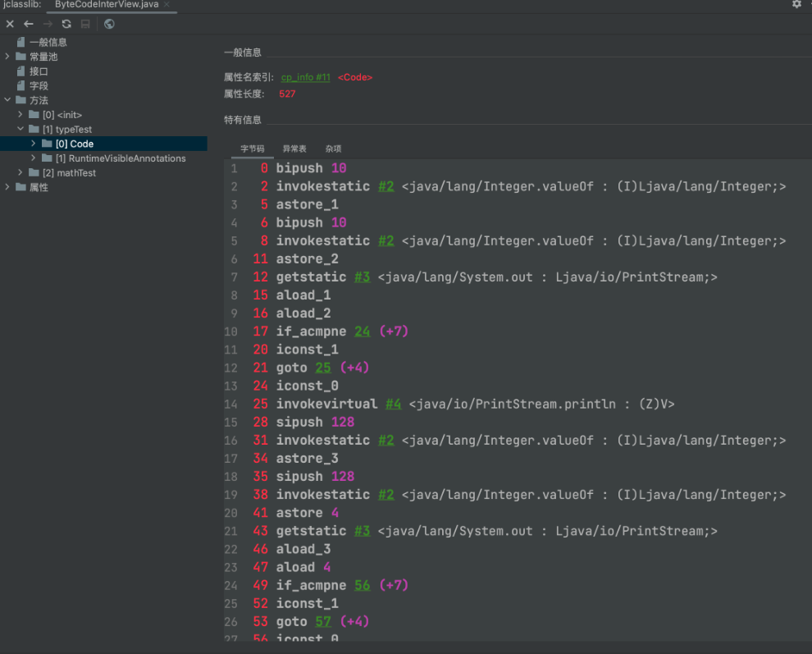Click the [2] mathTest folder icon
Screen dimensions: 812x654
click(34, 172)
